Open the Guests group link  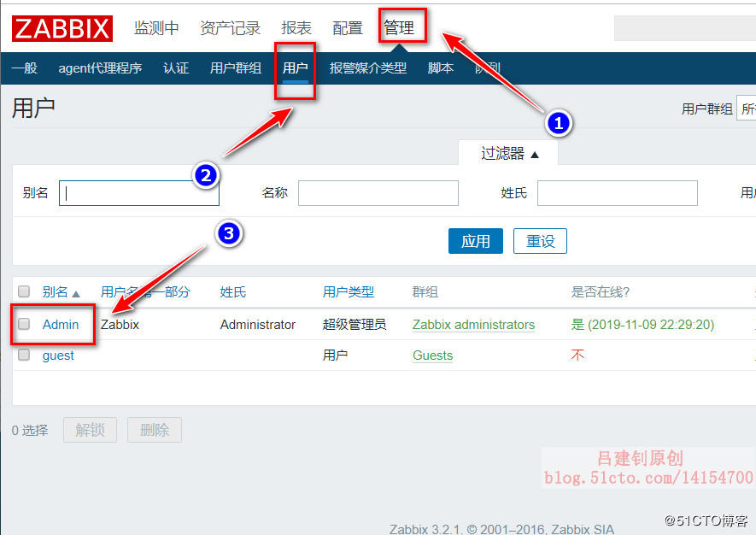coord(432,356)
